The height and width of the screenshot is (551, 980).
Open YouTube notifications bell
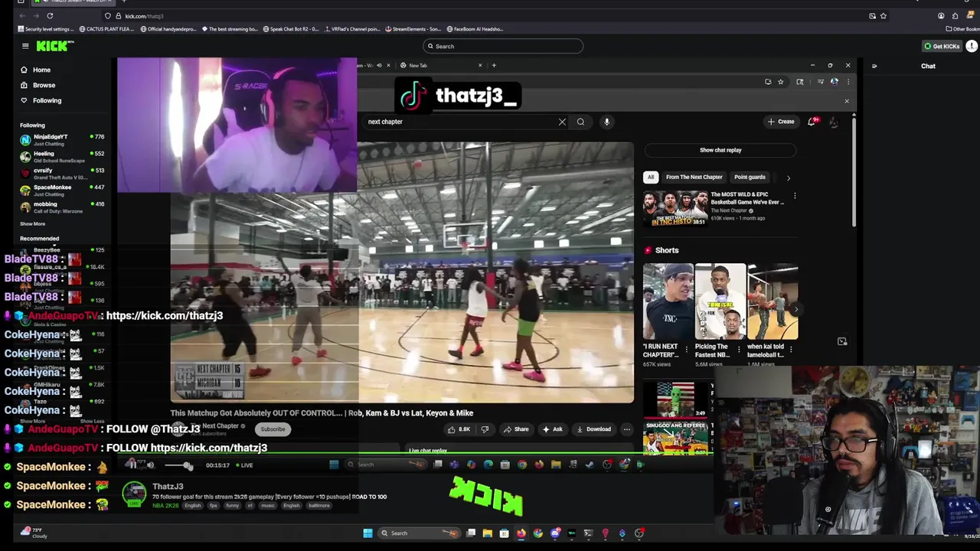pos(812,122)
